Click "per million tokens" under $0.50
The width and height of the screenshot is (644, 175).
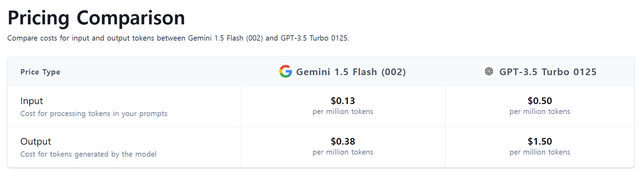pos(539,111)
